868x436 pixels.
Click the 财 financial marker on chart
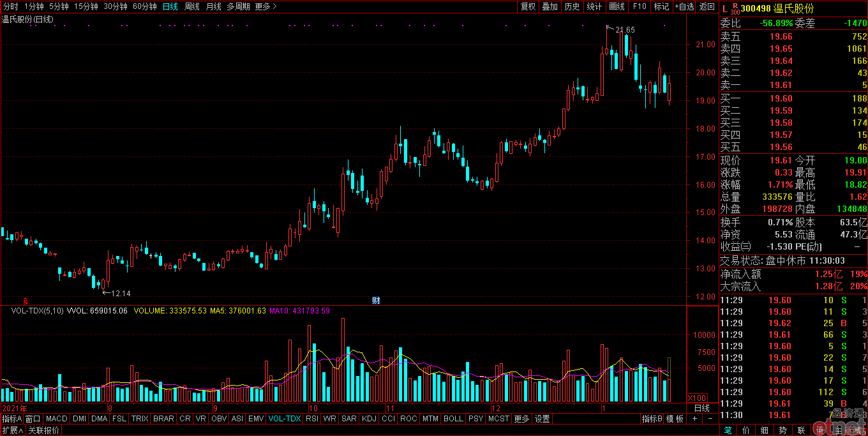pos(376,300)
